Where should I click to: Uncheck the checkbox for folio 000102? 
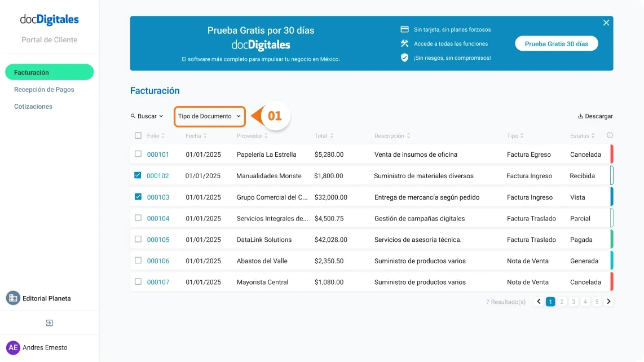[x=138, y=175]
